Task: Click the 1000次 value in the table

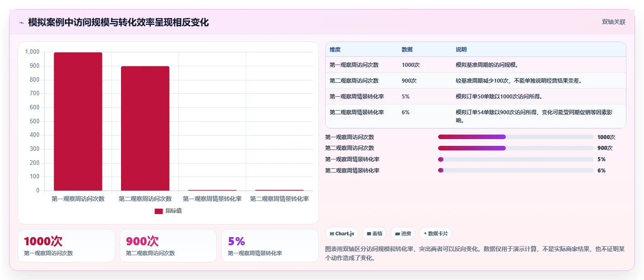Action: point(411,65)
